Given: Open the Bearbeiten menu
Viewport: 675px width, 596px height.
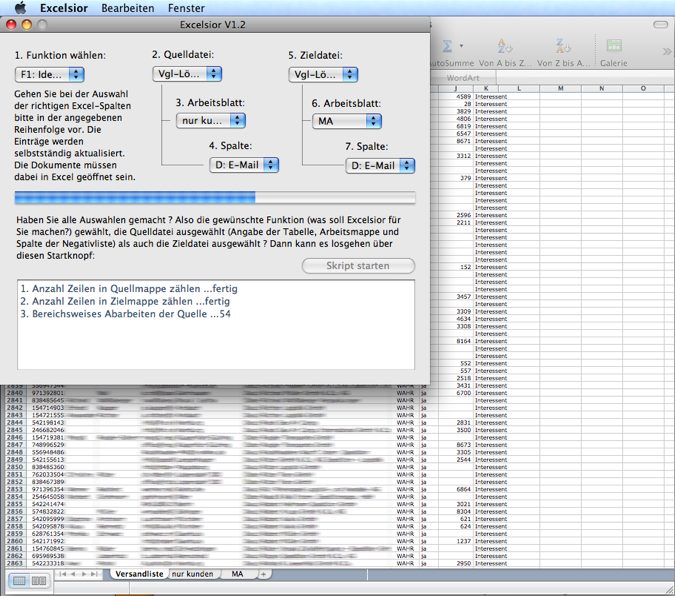Looking at the screenshot, I should tap(127, 8).
